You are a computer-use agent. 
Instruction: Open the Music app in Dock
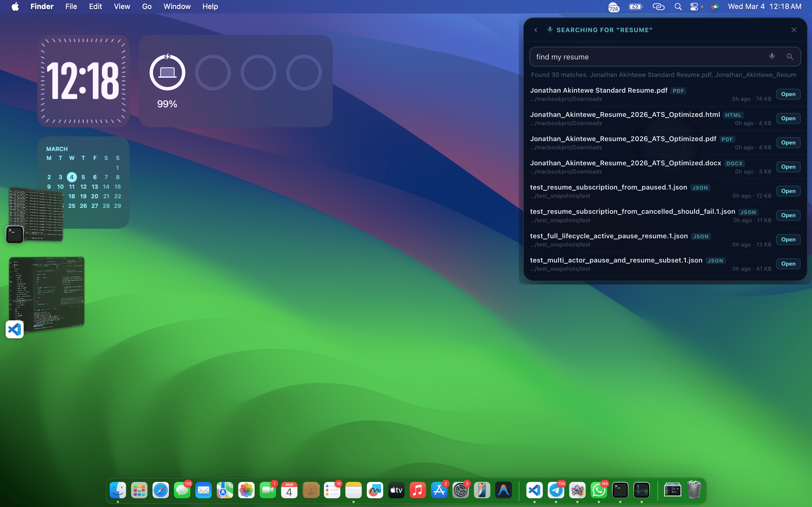(x=418, y=490)
